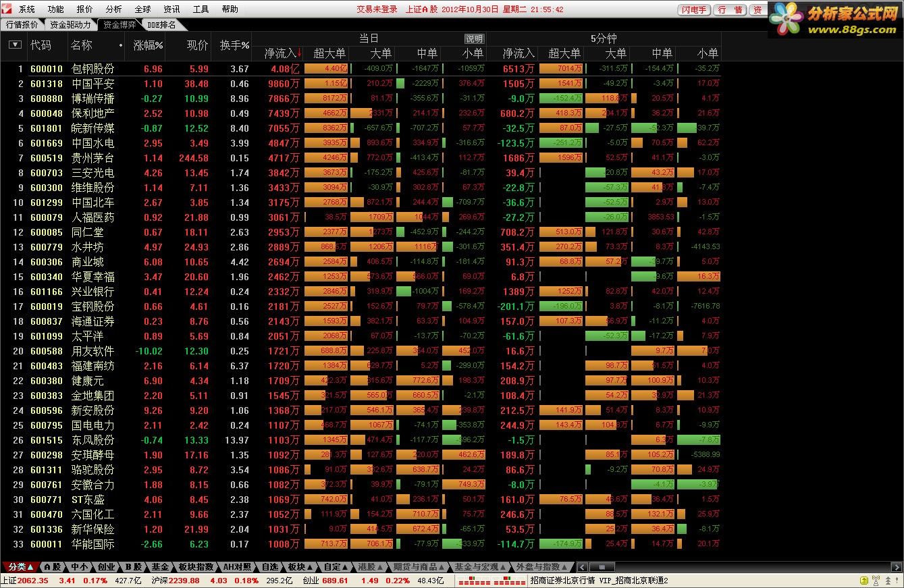Select the 东风股份 row

click(x=361, y=440)
